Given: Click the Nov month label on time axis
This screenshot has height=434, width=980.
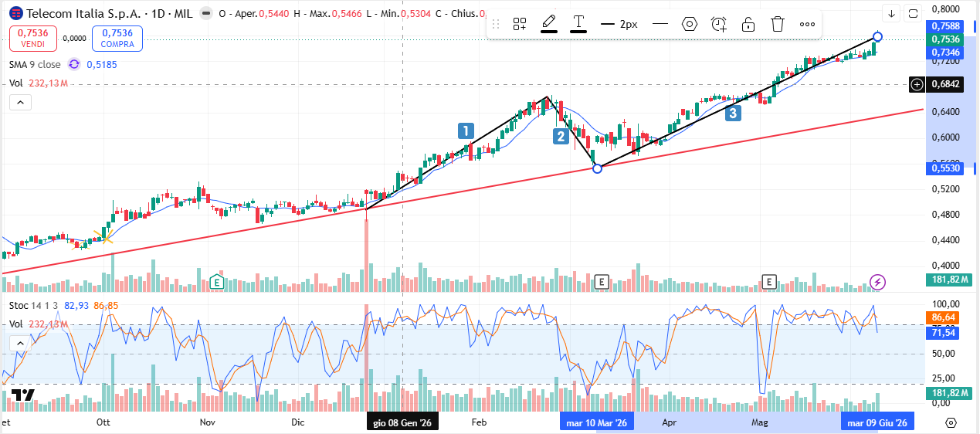Looking at the screenshot, I should (x=207, y=422).
